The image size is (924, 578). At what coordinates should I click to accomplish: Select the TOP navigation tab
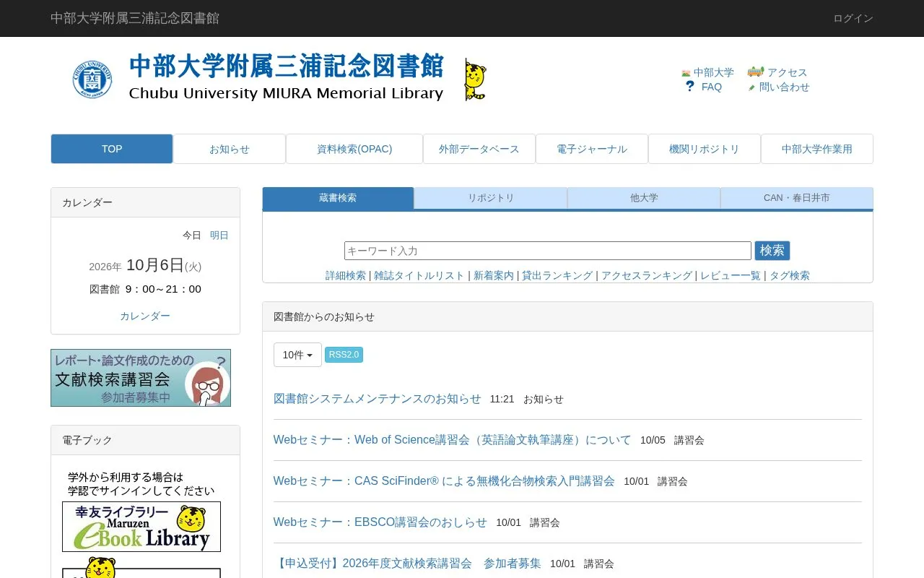112,149
